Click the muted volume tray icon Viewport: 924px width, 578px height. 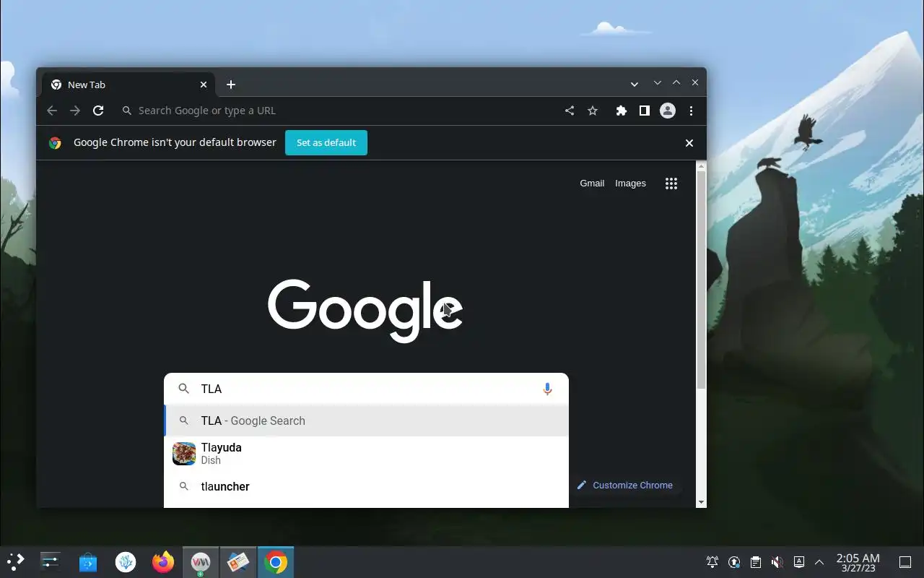[777, 562]
